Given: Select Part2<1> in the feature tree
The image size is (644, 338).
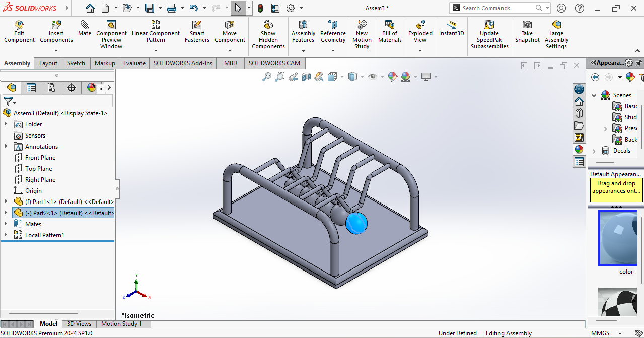Looking at the screenshot, I should (69, 213).
